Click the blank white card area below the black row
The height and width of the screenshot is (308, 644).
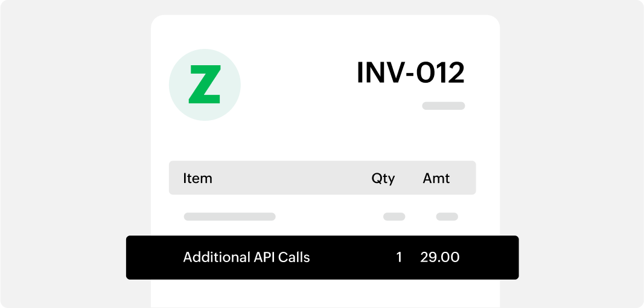coord(325,294)
